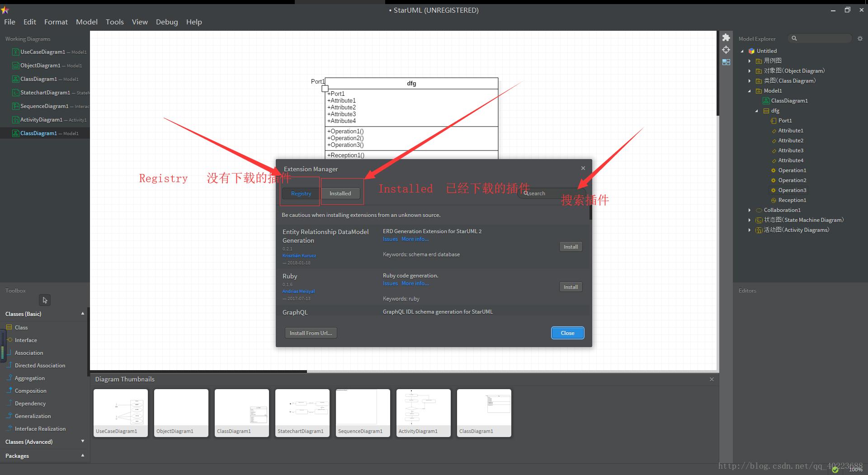Click the blue Close button
This screenshot has width=868, height=475.
tap(568, 333)
